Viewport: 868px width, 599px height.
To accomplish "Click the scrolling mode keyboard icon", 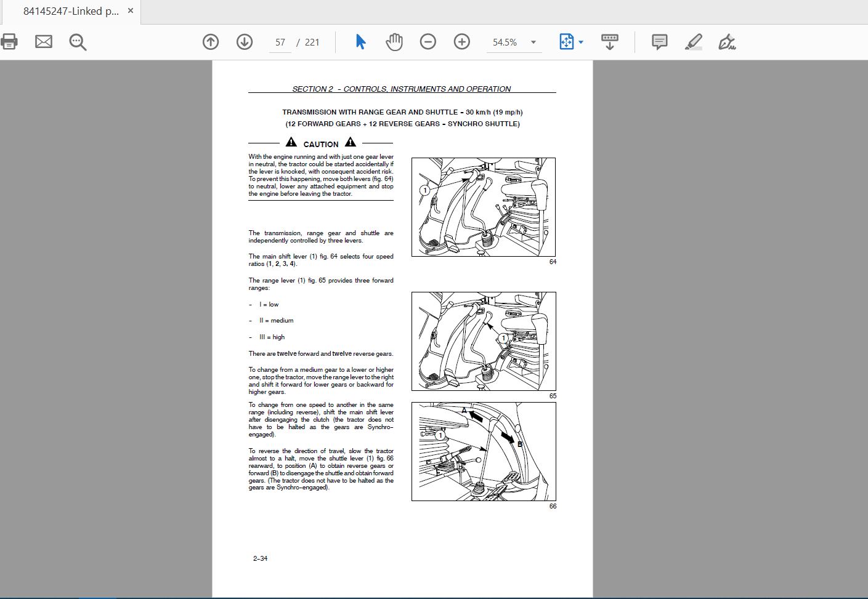I will (x=609, y=42).
